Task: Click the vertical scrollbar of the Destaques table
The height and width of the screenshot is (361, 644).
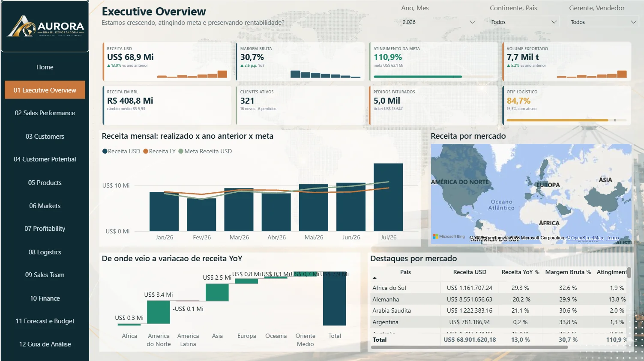Action: tap(629, 272)
